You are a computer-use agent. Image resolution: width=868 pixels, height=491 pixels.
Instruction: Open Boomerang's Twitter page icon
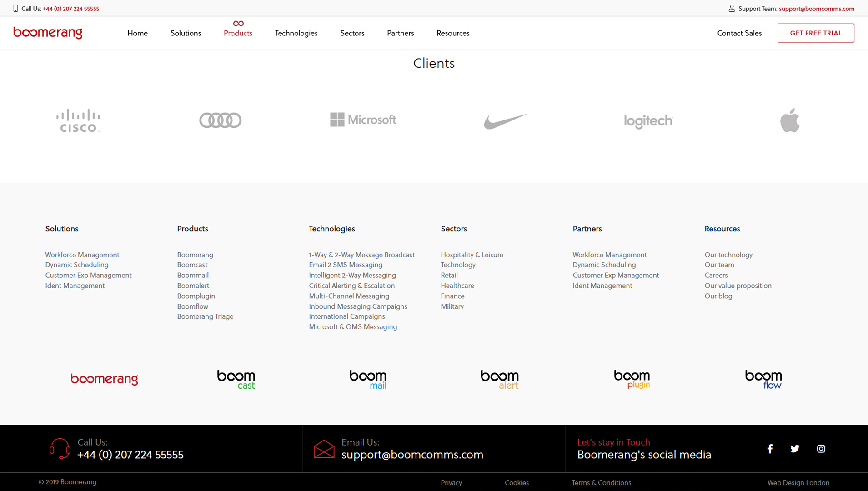point(795,449)
